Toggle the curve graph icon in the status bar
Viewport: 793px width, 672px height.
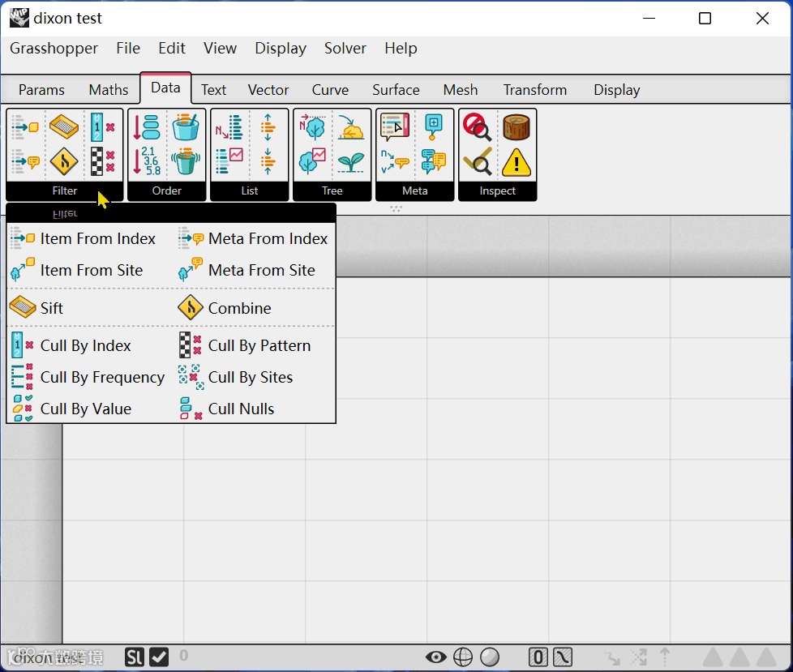pyautogui.click(x=563, y=657)
